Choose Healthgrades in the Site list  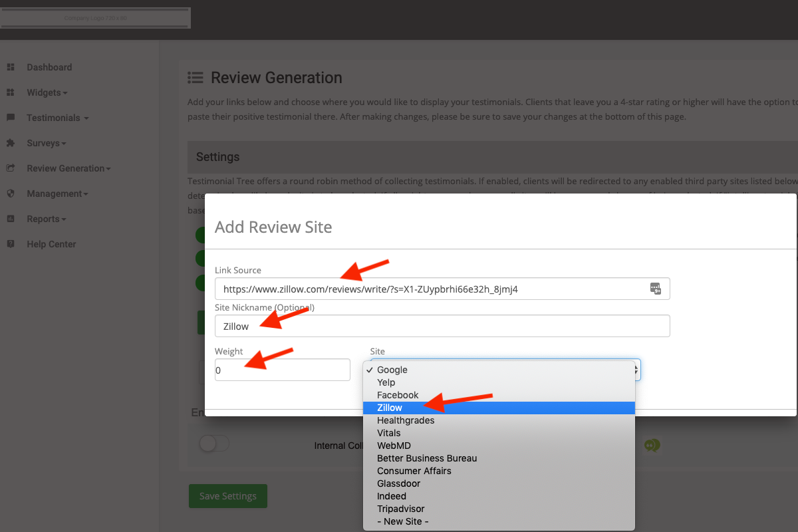tap(499, 420)
